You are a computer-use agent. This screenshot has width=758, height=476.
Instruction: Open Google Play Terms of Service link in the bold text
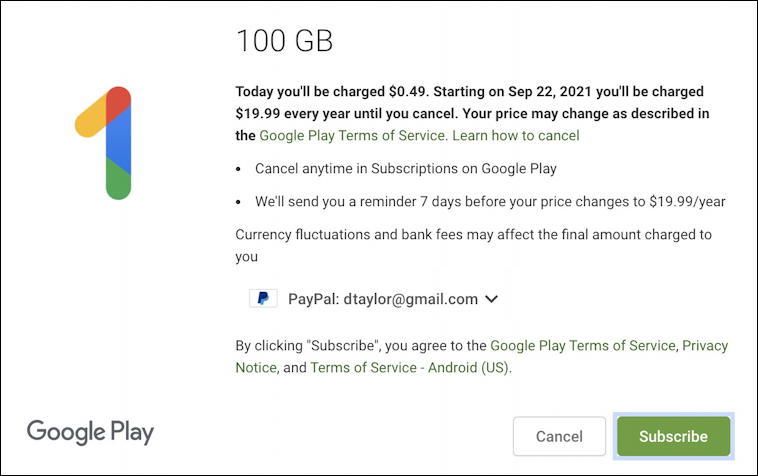click(353, 135)
